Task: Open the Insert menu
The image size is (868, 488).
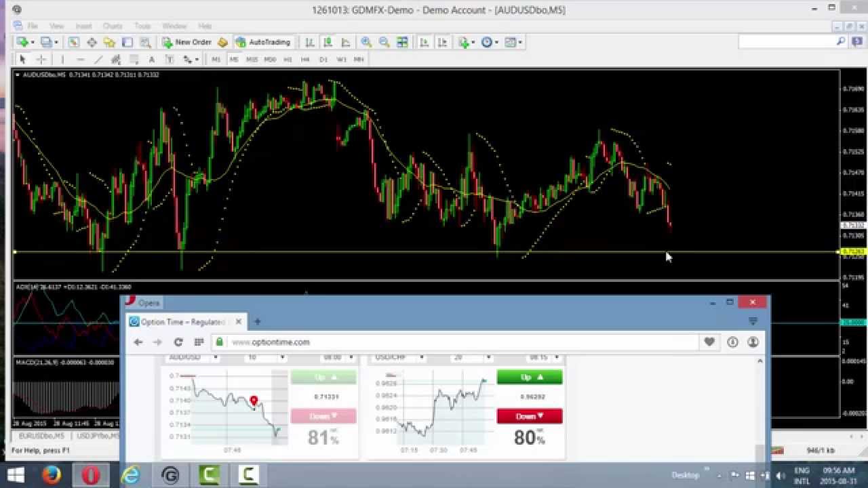Action: click(x=83, y=26)
